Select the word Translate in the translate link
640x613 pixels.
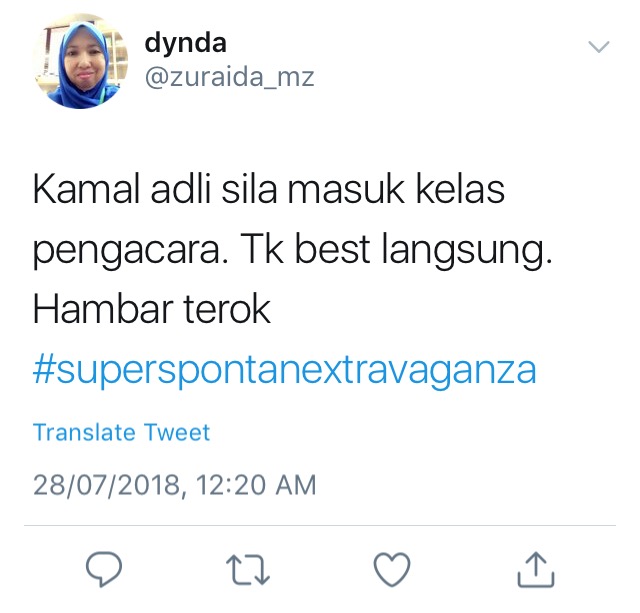[x=84, y=432]
